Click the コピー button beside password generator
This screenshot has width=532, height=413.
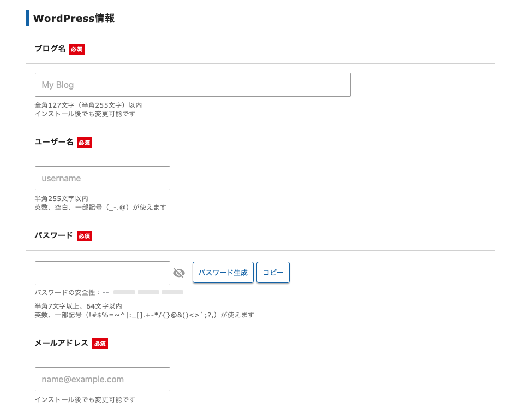pos(273,273)
